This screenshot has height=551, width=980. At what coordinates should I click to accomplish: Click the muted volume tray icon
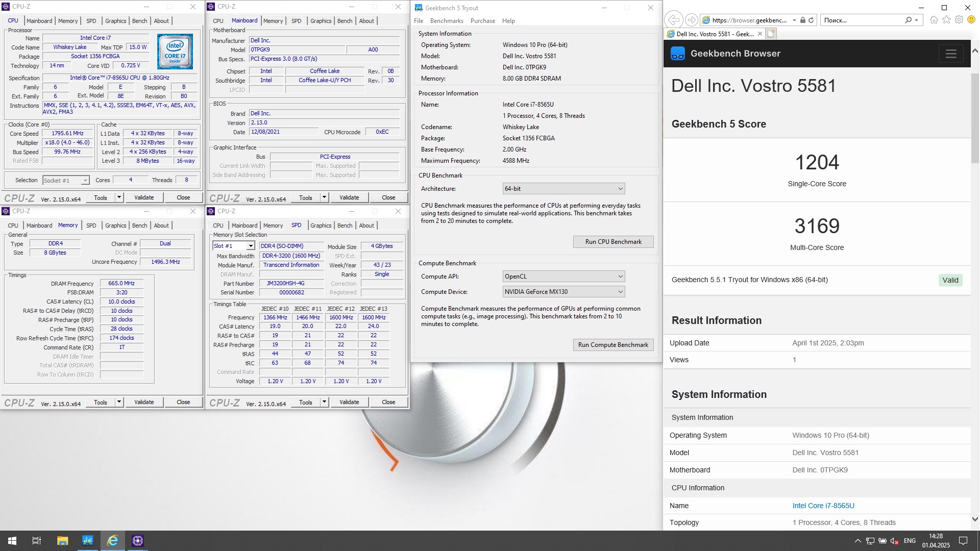coord(894,541)
